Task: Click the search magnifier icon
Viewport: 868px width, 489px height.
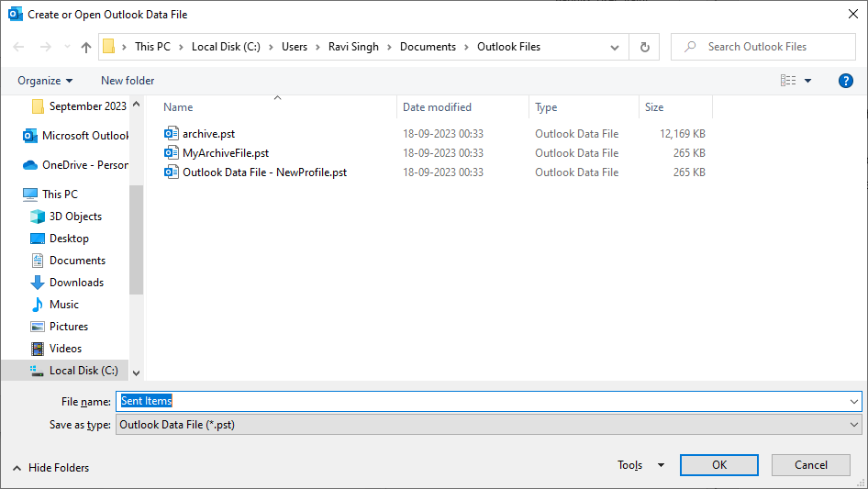Action: [690, 47]
